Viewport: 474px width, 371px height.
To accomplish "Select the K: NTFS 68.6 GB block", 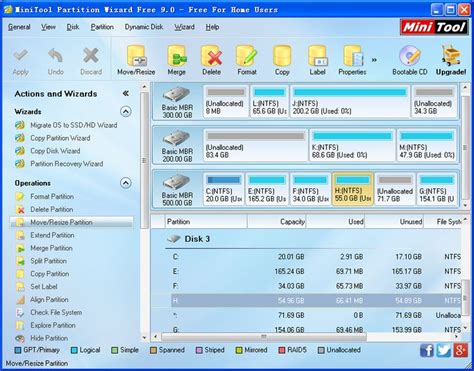I will tap(352, 146).
